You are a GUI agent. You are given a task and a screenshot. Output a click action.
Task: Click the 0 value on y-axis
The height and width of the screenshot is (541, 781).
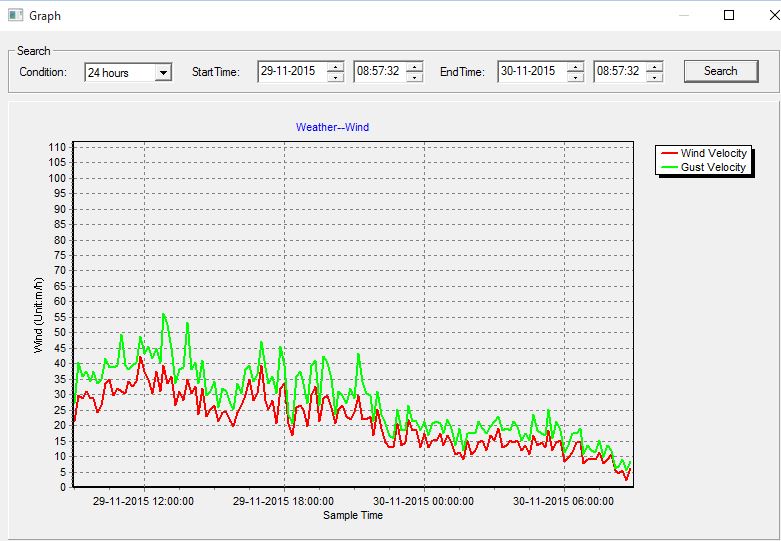(x=63, y=487)
